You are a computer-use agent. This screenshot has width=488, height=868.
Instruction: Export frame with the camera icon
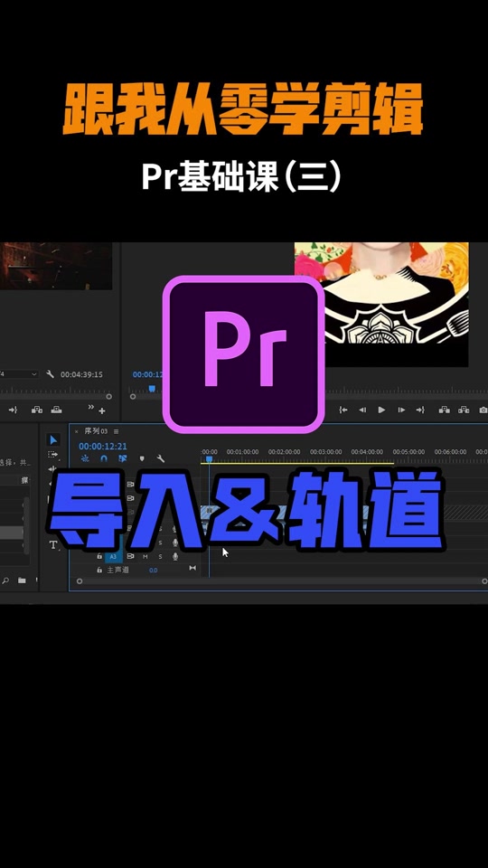click(483, 410)
